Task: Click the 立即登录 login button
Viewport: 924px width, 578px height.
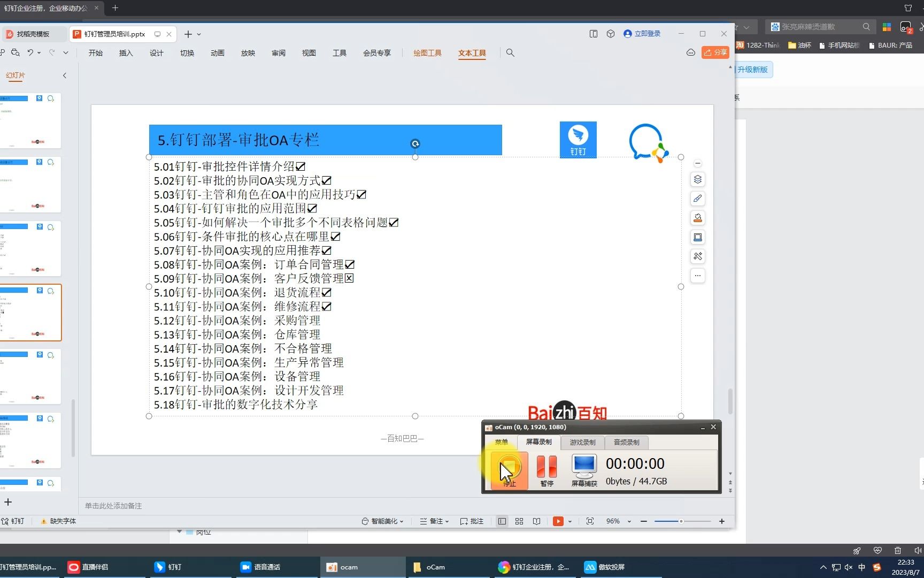Action: [642, 33]
